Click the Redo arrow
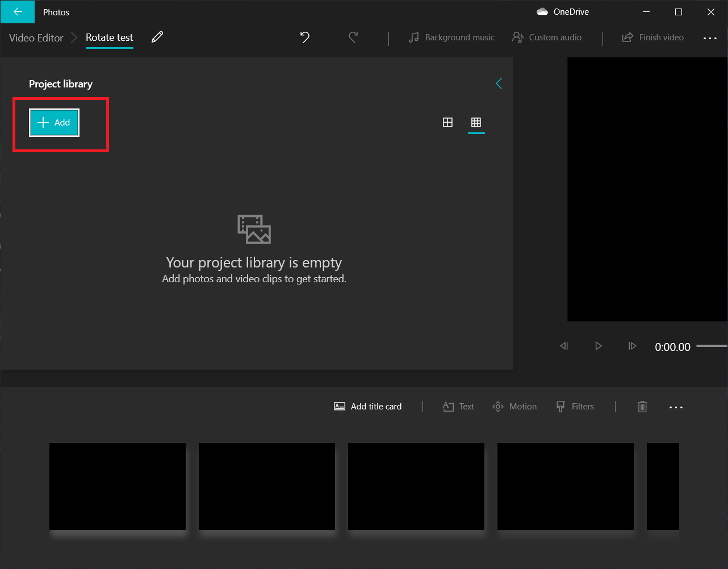This screenshot has width=728, height=569. click(x=353, y=37)
